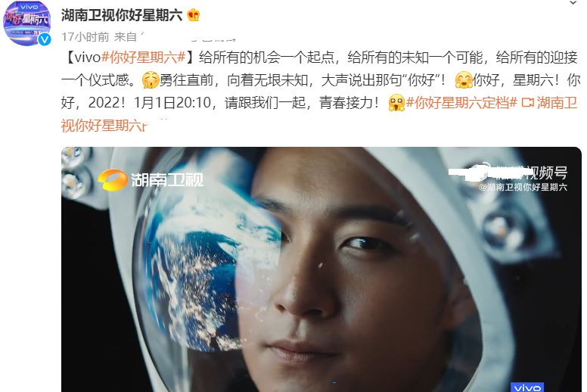Click the vivo logo in video corner
Screen dimensions: 587x392
pos(527,387)
